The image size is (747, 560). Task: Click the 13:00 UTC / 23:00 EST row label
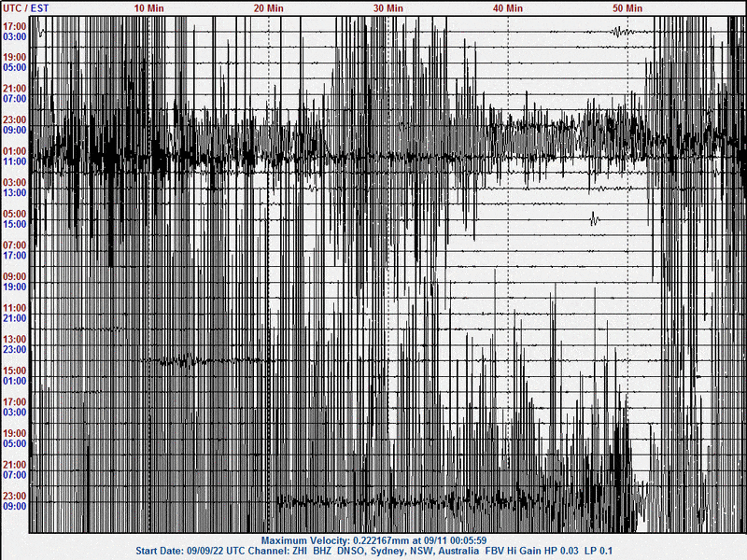15,344
